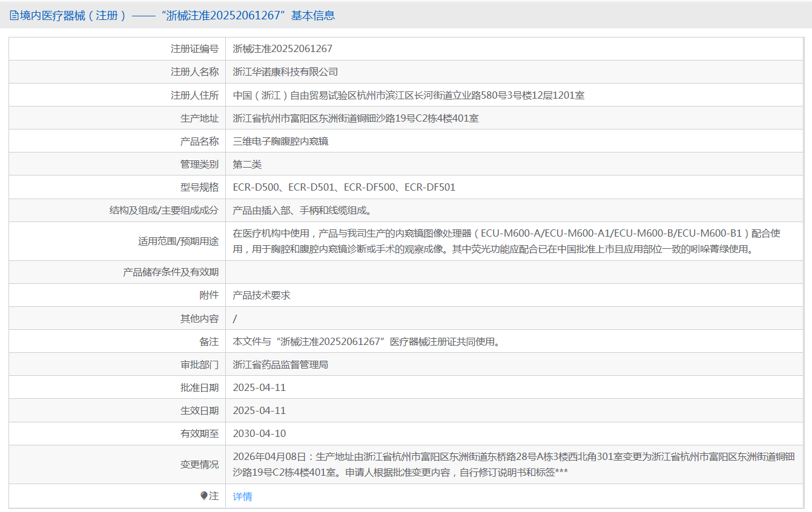The width and height of the screenshot is (812, 512).
Task: Select the 批准日期 label
Action: coord(199,387)
